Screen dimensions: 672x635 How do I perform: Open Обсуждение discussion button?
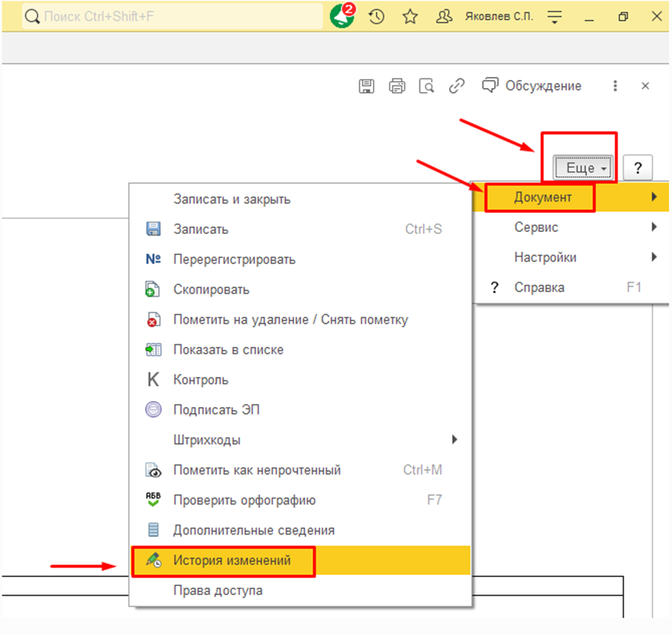click(531, 86)
